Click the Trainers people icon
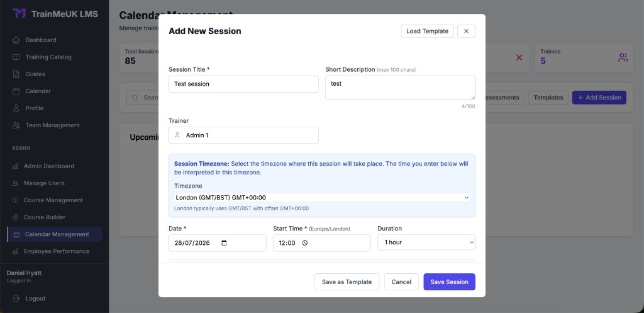644x313 pixels. click(623, 57)
